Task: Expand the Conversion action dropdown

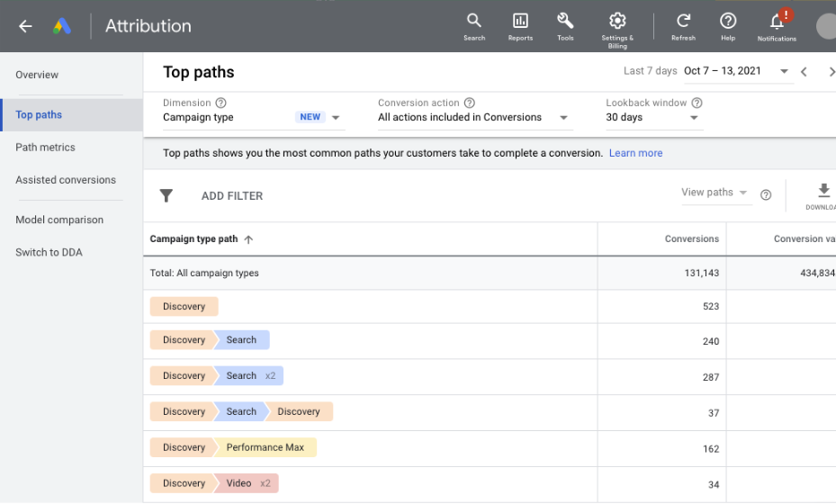Action: coord(564,118)
